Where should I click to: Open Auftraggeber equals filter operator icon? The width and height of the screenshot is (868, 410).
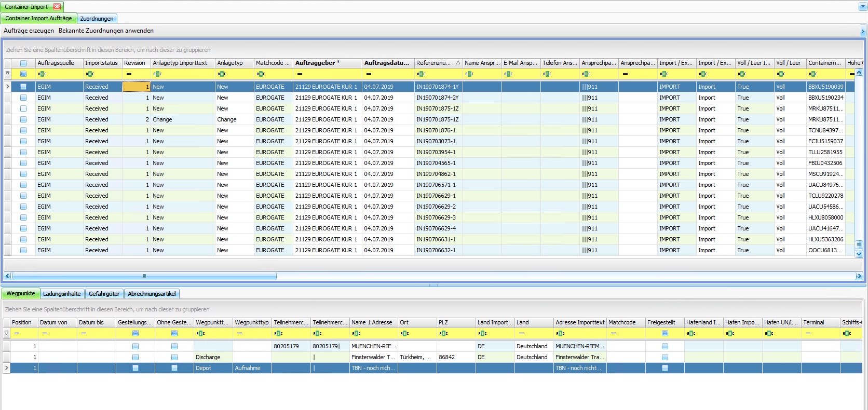(300, 74)
